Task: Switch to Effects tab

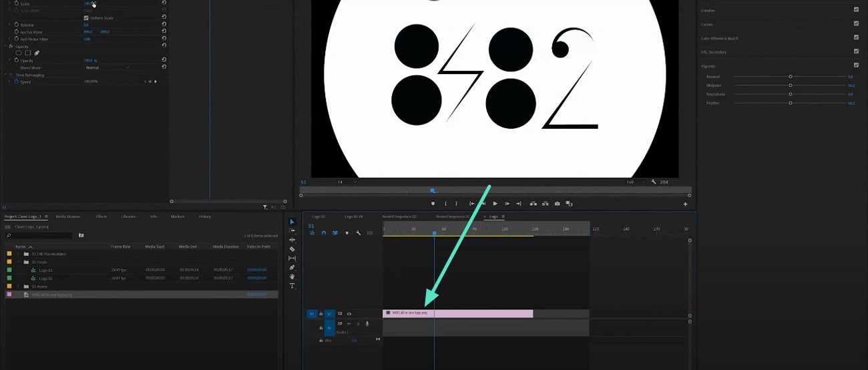Action: pyautogui.click(x=101, y=216)
